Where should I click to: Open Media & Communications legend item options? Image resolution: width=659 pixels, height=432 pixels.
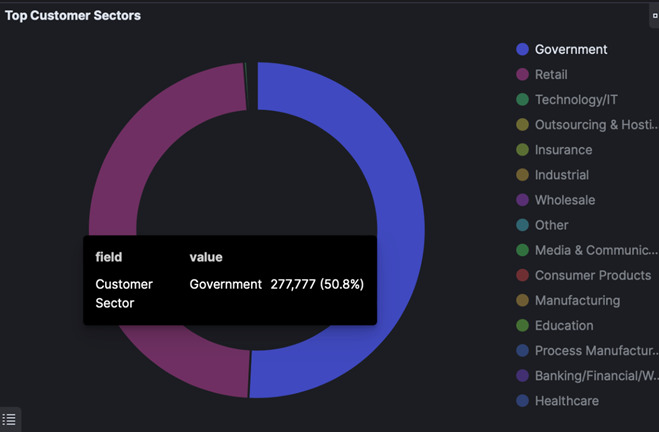click(596, 250)
